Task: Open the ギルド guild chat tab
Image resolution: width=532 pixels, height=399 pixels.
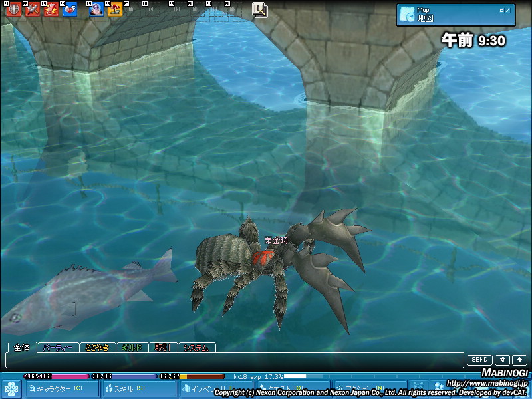Action: 132,348
